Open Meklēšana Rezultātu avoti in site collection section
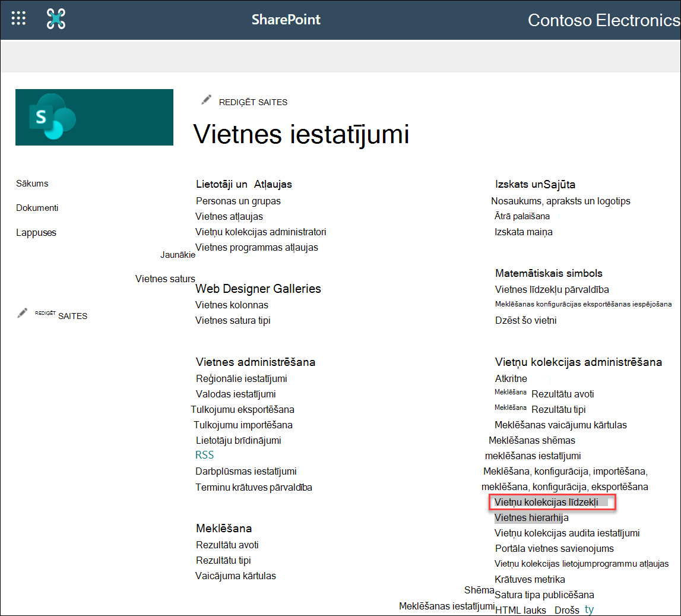This screenshot has width=681, height=616. (544, 394)
